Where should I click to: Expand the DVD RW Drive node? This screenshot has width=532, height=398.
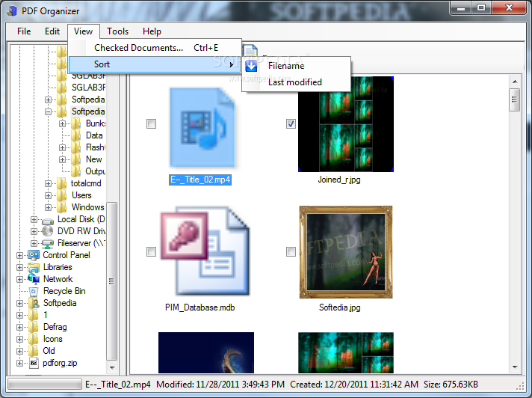(34, 231)
